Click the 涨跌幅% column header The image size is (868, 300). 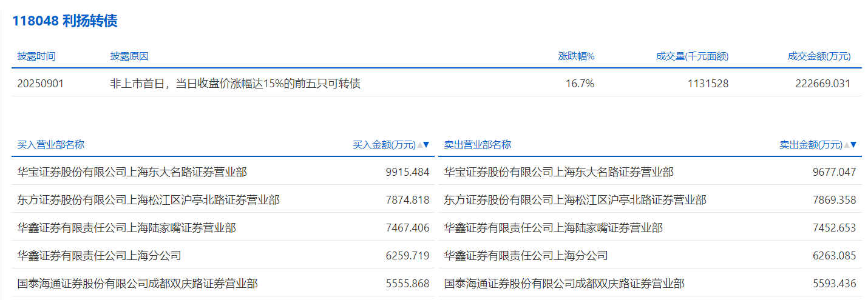(576, 56)
